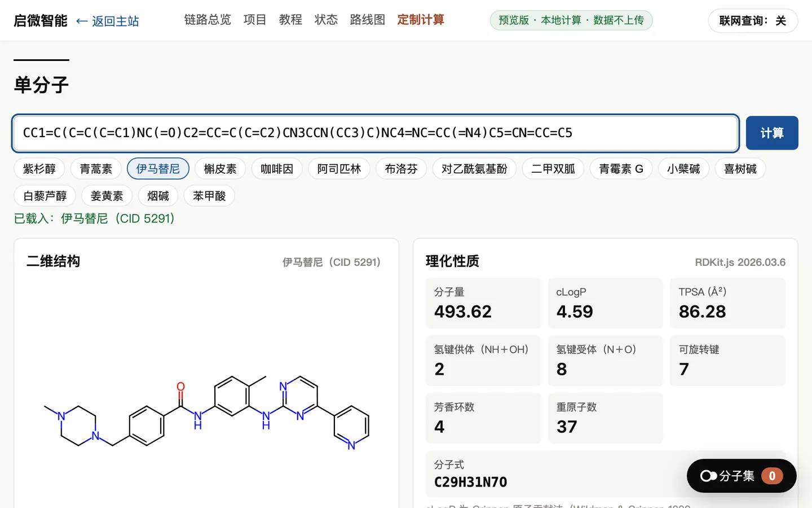
Task: Load the 青蒿素 example
Action: click(x=96, y=169)
